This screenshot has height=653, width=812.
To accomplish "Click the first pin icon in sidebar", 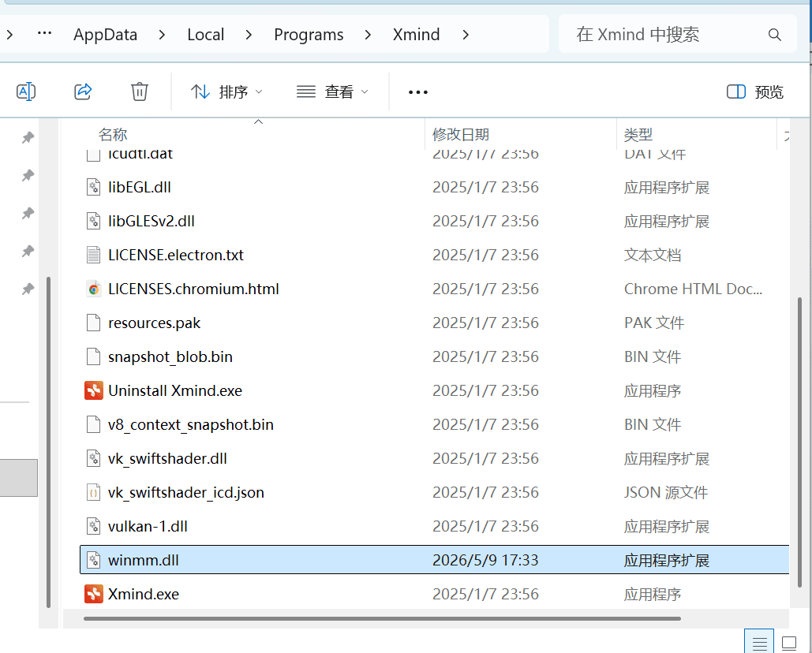I will click(x=28, y=138).
